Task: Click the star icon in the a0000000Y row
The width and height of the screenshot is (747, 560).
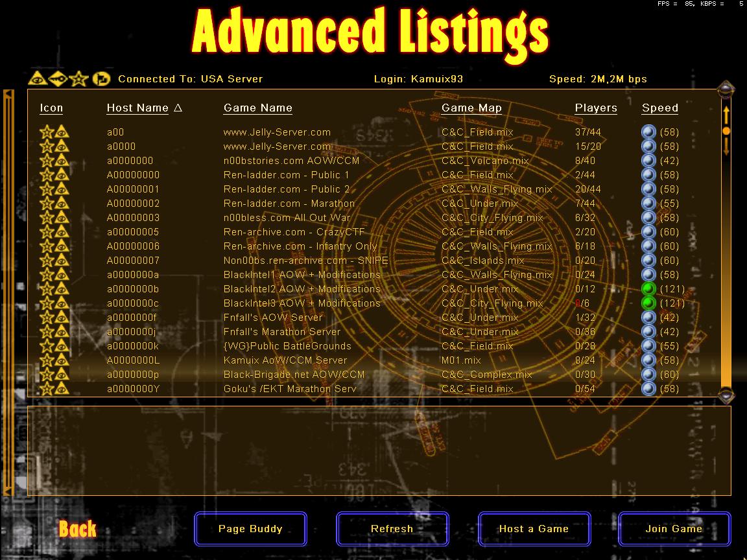Action: tap(47, 389)
